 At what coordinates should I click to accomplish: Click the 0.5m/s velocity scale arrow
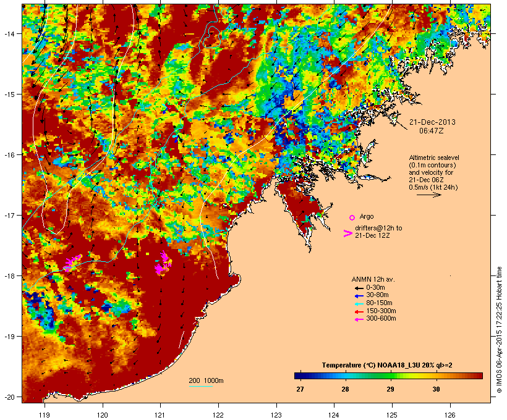click(429, 195)
